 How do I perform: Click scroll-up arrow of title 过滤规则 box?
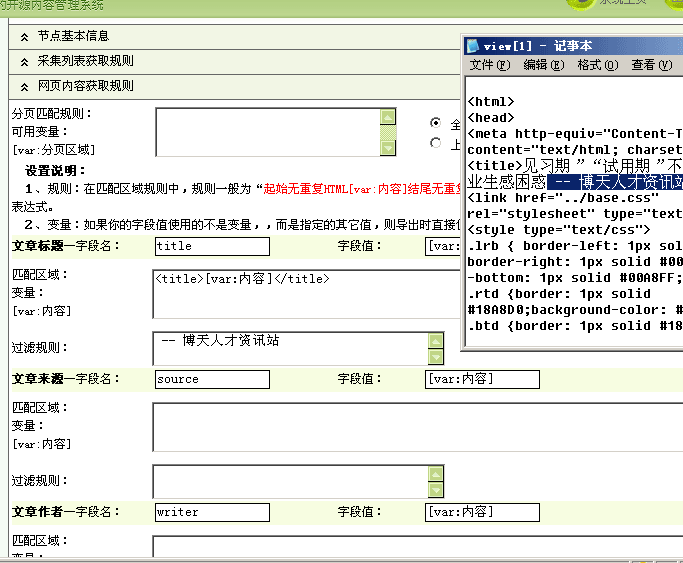(436, 340)
